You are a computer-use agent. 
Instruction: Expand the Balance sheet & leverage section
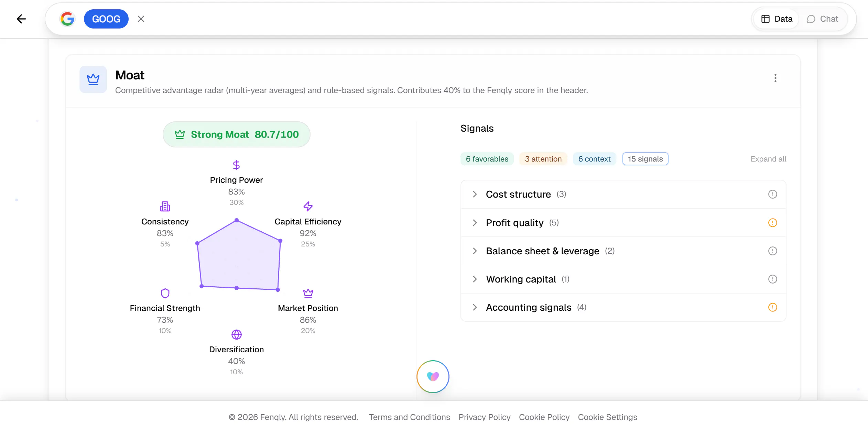pyautogui.click(x=623, y=251)
